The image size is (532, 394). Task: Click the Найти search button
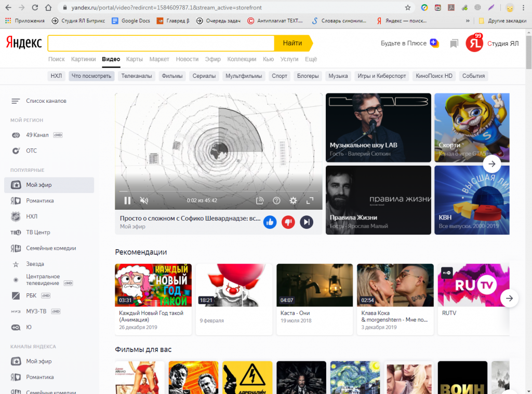click(x=293, y=43)
